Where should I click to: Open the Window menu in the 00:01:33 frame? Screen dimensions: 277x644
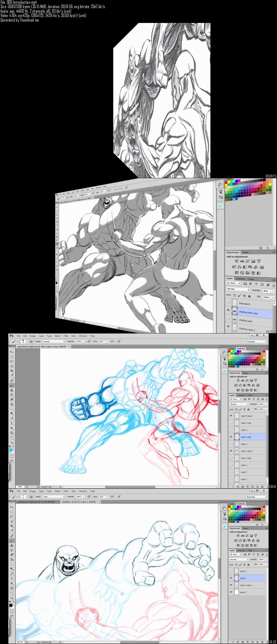coord(83,491)
